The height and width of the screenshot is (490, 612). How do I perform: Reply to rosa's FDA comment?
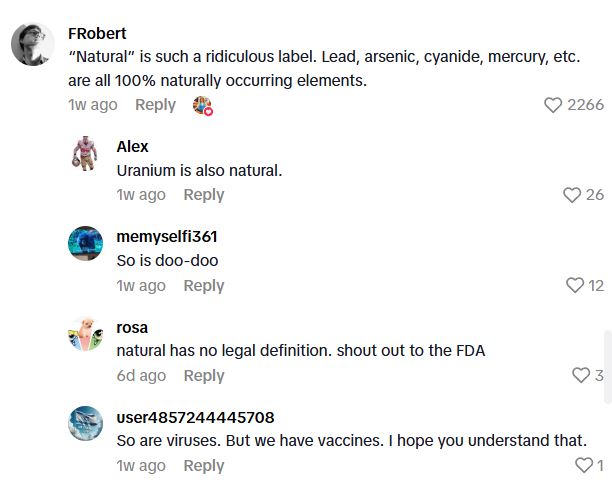coord(204,376)
